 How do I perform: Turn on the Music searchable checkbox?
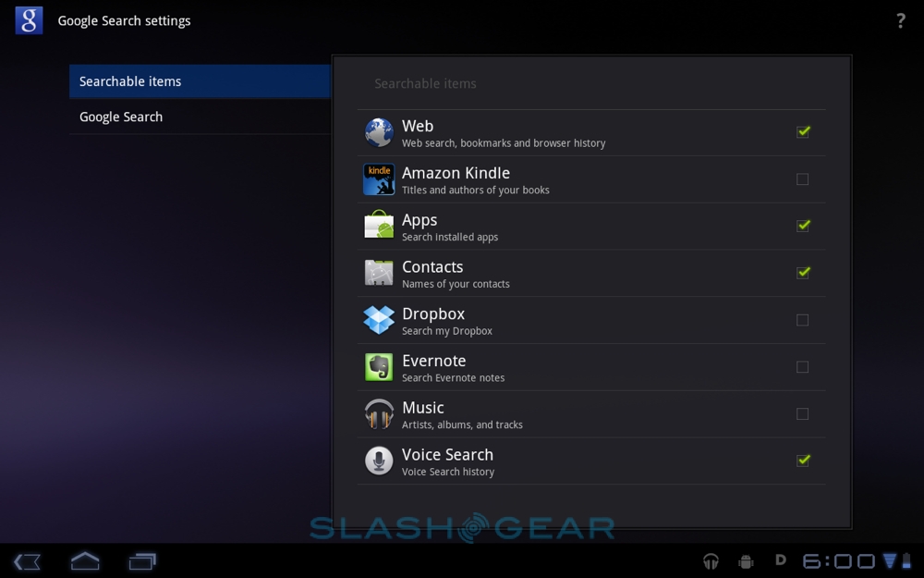(803, 414)
